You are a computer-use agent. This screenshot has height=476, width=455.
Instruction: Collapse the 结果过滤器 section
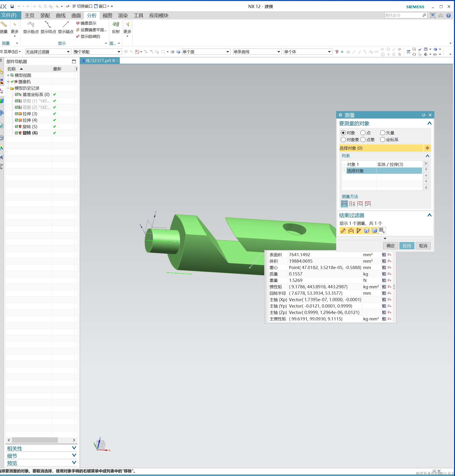(429, 215)
